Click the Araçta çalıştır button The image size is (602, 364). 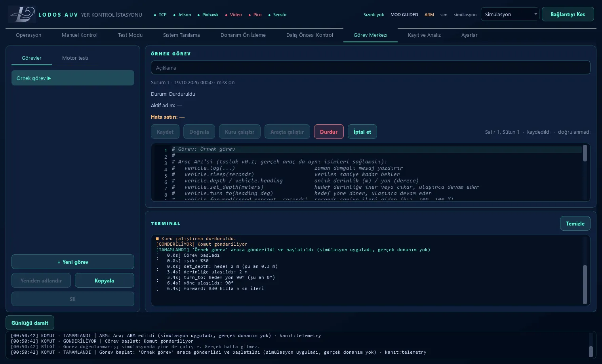click(287, 132)
